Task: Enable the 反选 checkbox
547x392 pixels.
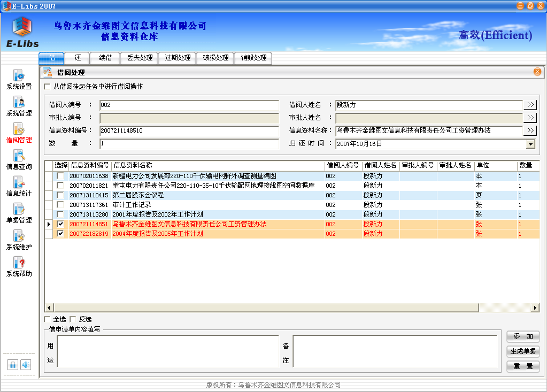Action: (x=73, y=319)
